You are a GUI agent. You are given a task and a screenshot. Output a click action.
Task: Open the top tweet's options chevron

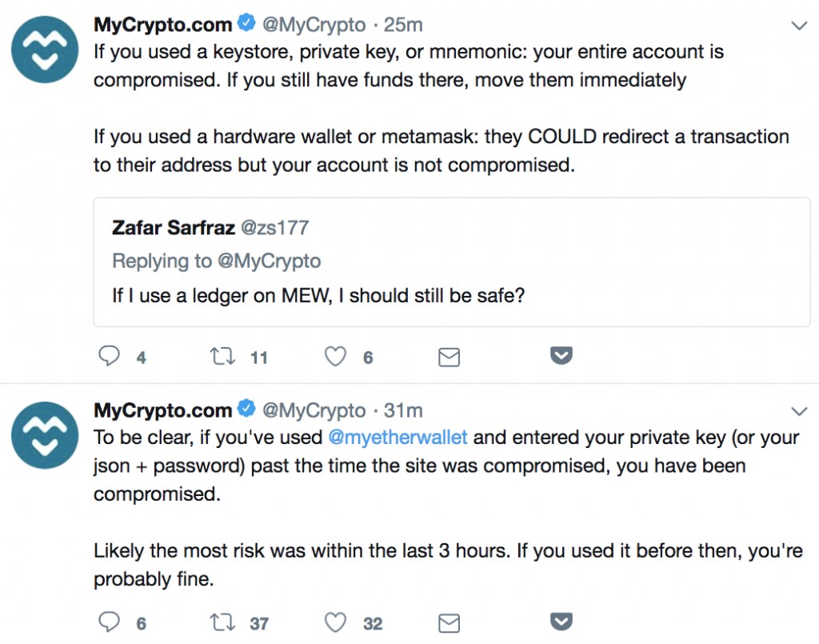tap(800, 26)
